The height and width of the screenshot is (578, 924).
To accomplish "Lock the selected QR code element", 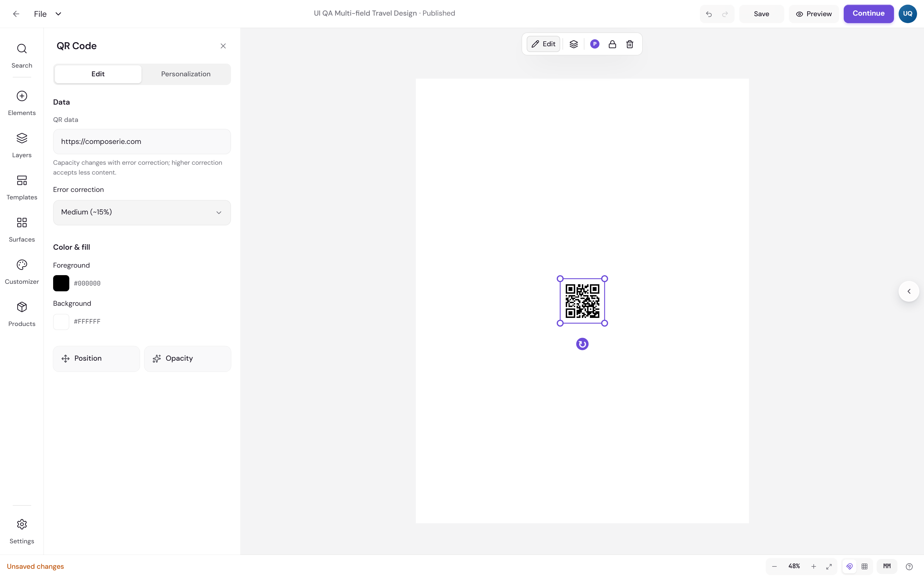I will (x=612, y=44).
